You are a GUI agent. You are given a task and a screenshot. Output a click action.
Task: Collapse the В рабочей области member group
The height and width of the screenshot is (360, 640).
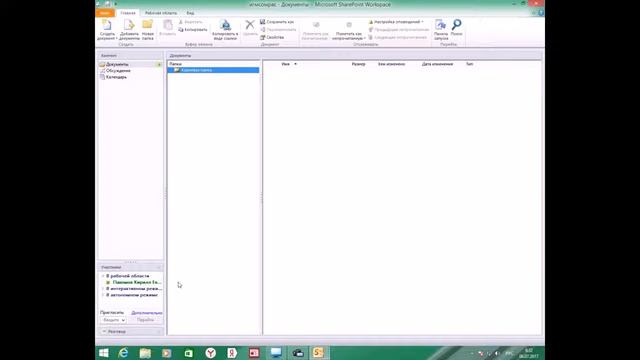pos(103,276)
